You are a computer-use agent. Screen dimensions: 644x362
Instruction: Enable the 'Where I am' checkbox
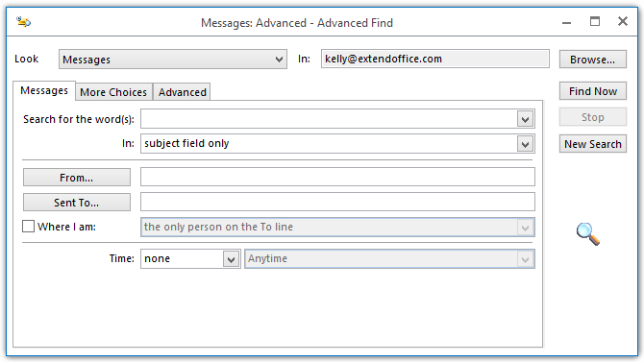click(28, 227)
